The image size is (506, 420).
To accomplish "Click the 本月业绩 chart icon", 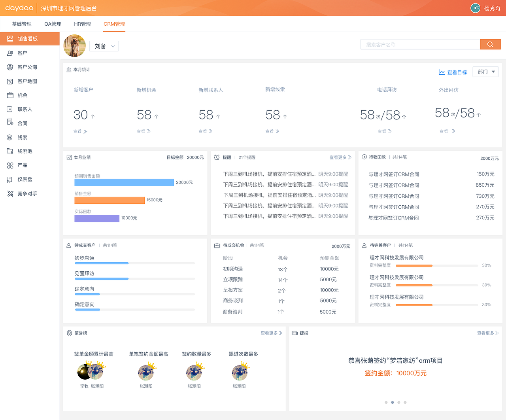I will [69, 157].
